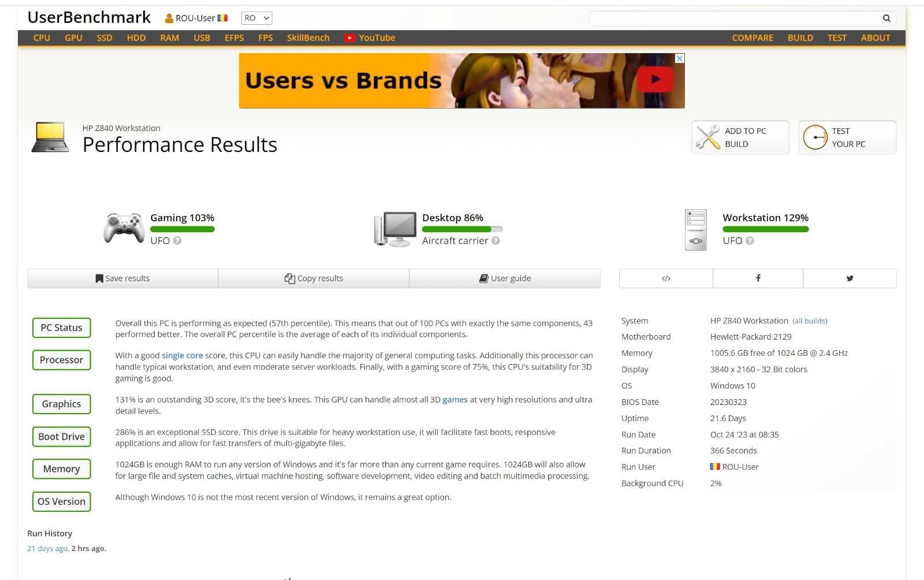The width and height of the screenshot is (924, 580).
Task: Click the Romanian flag icon in header
Action: pyautogui.click(x=222, y=18)
